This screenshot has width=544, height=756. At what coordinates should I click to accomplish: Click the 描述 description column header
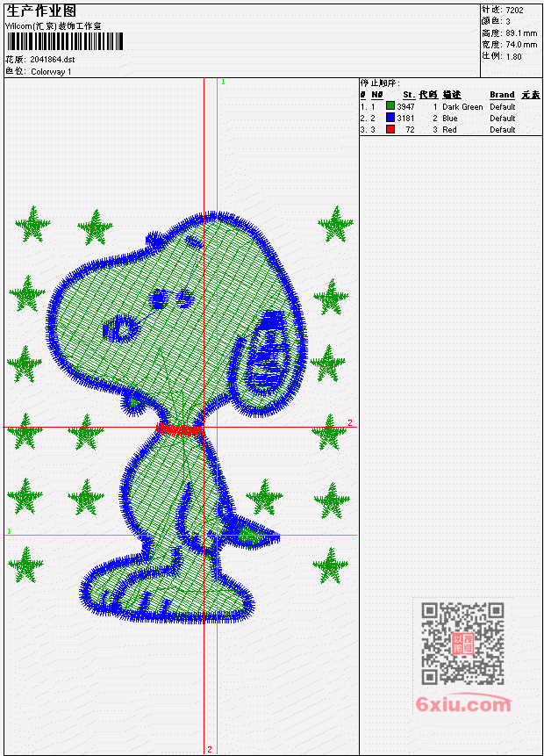click(452, 95)
